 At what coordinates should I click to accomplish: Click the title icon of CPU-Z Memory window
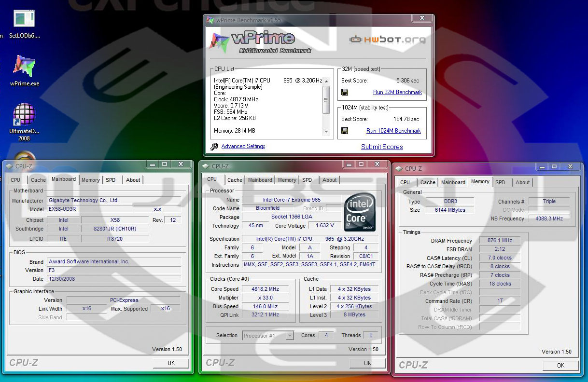tap(399, 168)
